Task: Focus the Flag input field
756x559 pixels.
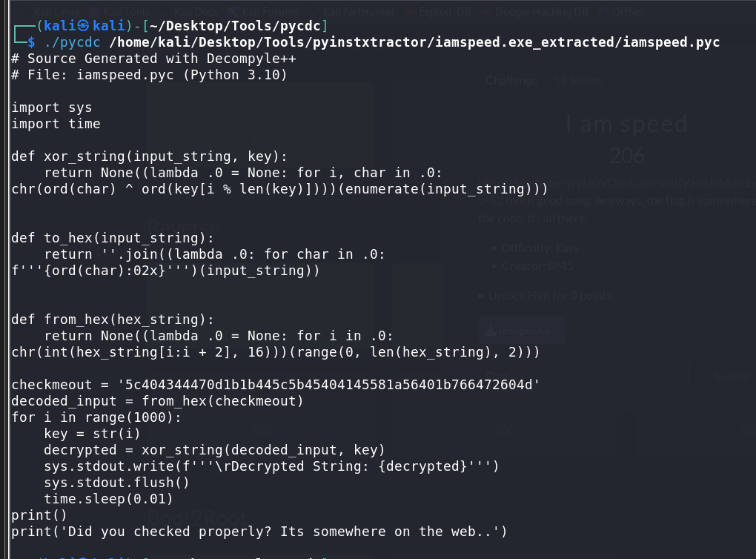Action: point(574,375)
